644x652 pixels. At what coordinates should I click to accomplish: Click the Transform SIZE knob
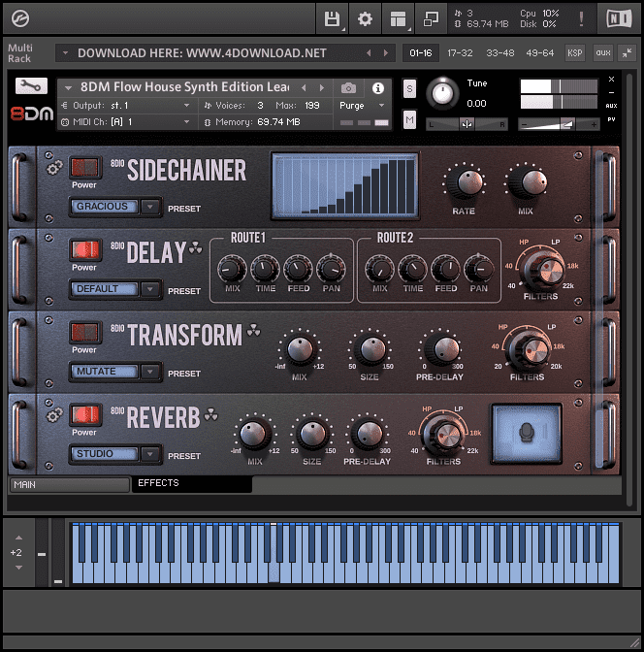click(370, 349)
